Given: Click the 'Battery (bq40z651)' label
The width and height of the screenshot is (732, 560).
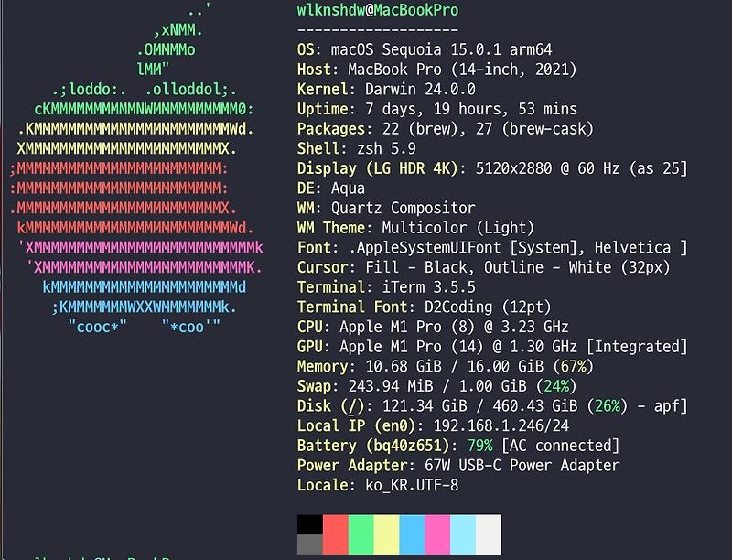Looking at the screenshot, I should (373, 446).
